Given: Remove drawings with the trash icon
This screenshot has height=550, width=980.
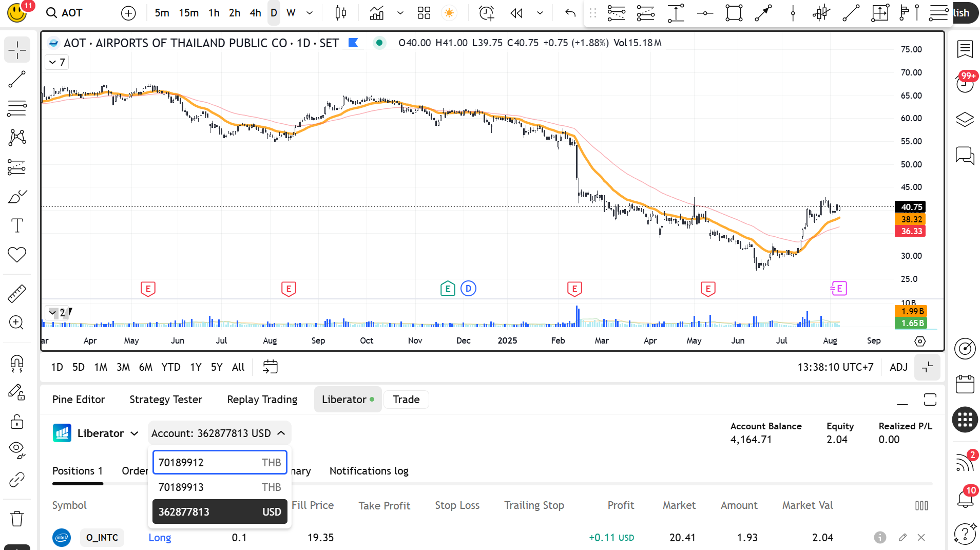Looking at the screenshot, I should pos(17,519).
